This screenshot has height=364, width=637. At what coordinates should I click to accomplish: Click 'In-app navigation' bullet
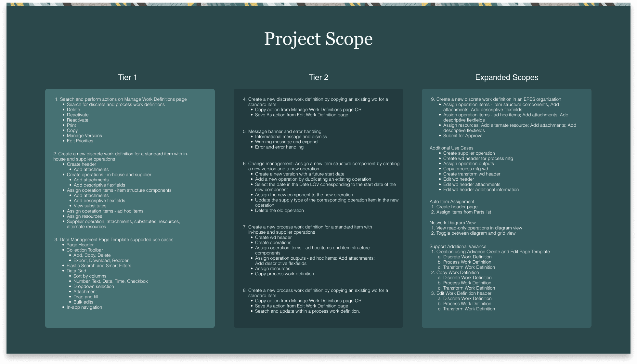pyautogui.click(x=84, y=307)
